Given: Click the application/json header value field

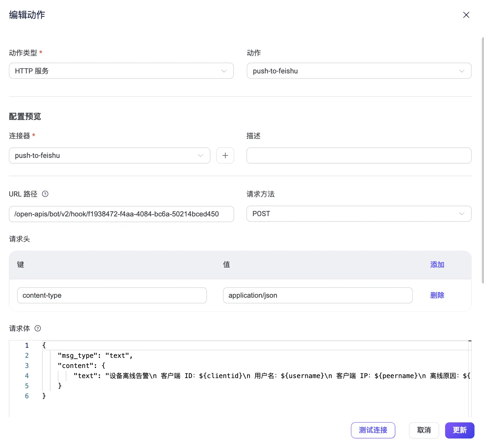Looking at the screenshot, I should pyautogui.click(x=318, y=295).
